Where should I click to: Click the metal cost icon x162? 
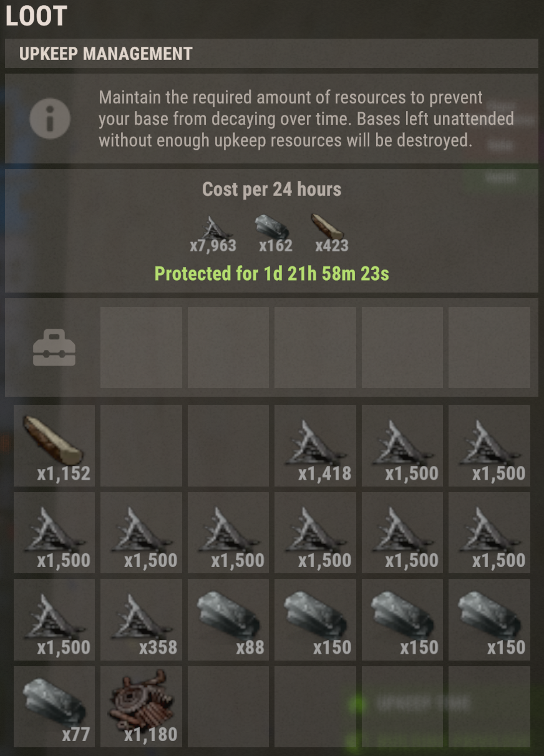coord(273,227)
